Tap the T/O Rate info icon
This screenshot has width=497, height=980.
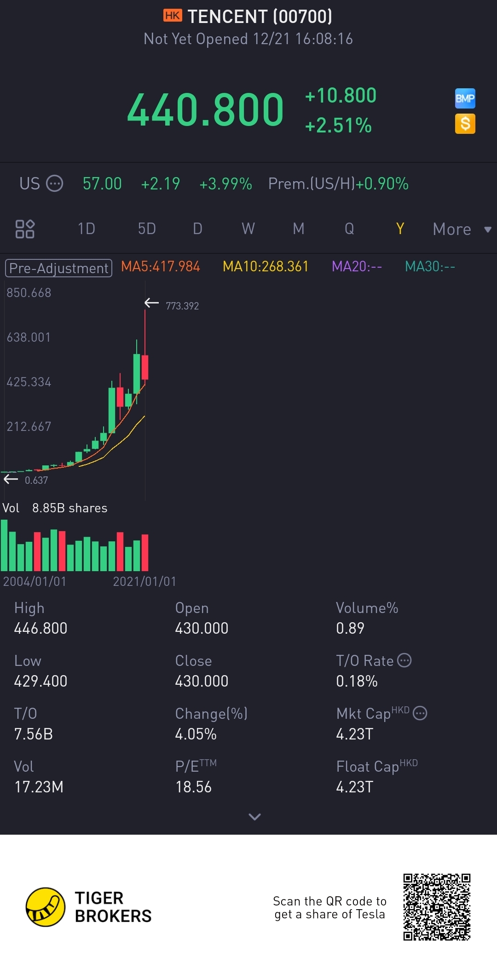pos(404,660)
